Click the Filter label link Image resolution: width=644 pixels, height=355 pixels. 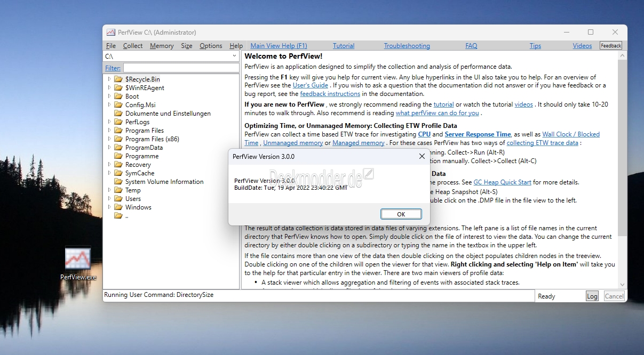point(113,68)
